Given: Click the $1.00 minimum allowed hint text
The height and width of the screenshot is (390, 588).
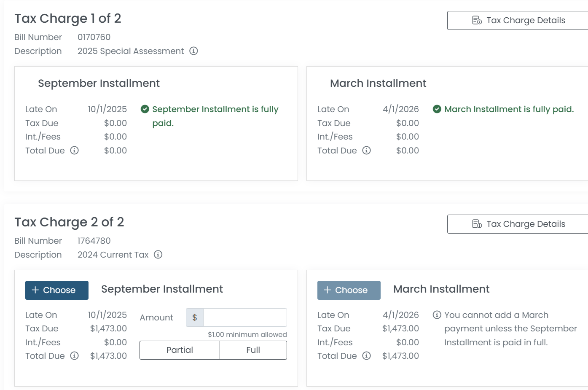Looking at the screenshot, I should coord(247,334).
